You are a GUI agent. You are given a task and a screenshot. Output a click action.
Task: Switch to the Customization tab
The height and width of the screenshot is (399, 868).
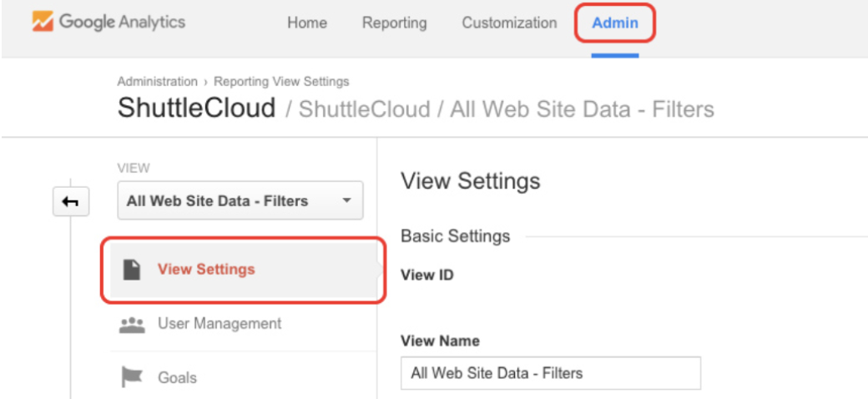(x=509, y=23)
